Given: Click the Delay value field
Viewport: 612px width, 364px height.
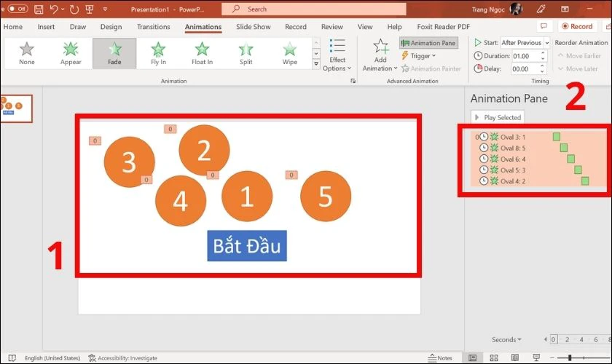Looking at the screenshot, I should pyautogui.click(x=525, y=69).
